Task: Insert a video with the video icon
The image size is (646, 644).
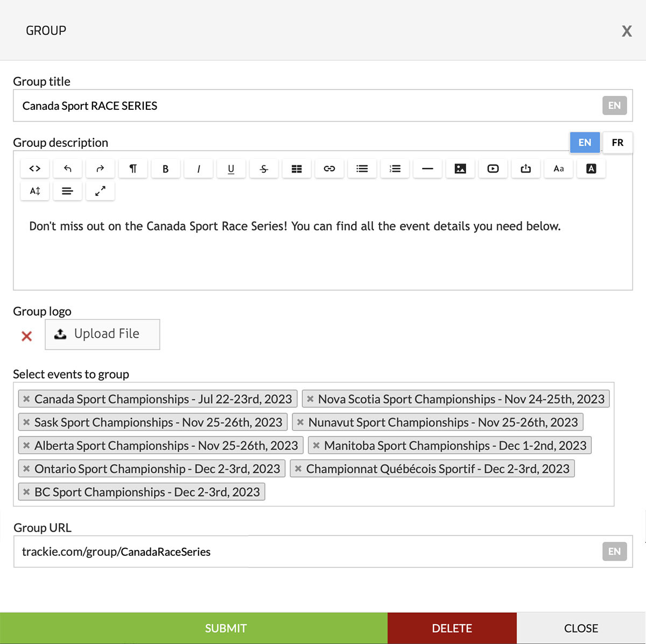Action: 493,169
